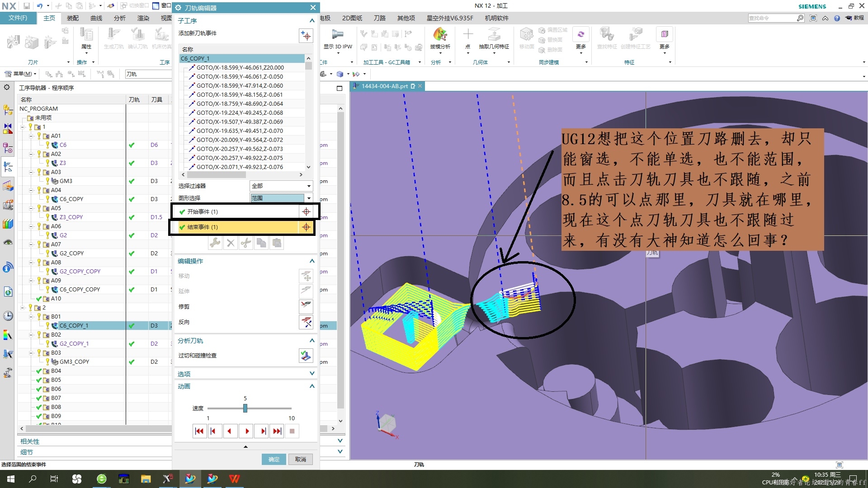Click the 查找命令 search field

pos(772,18)
